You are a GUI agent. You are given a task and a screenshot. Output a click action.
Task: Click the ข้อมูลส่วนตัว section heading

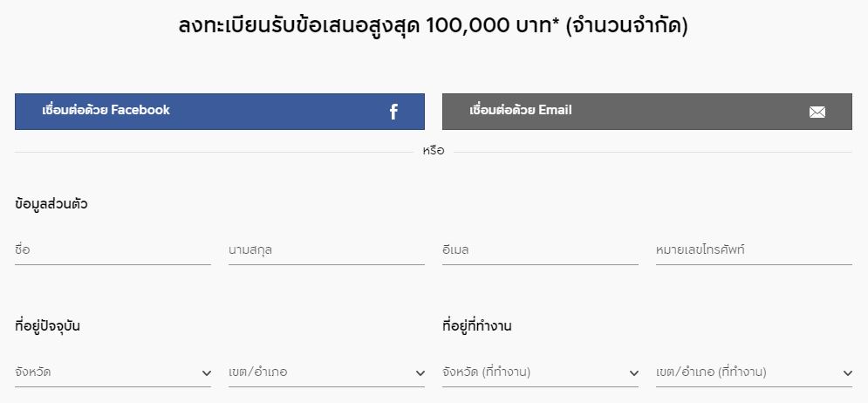51,204
